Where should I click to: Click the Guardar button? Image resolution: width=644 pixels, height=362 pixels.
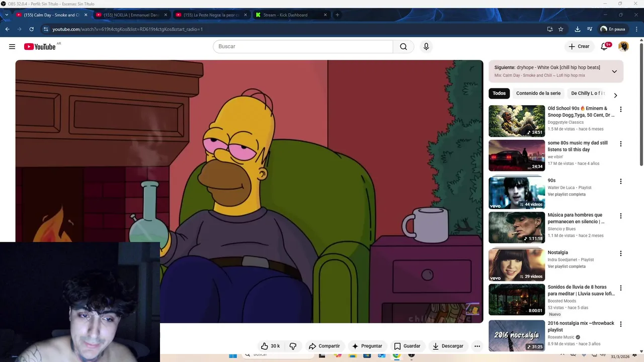click(x=407, y=346)
